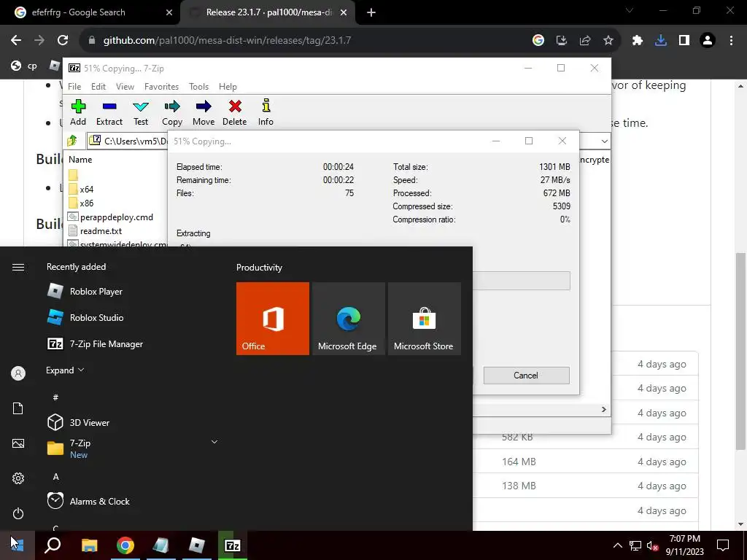Image resolution: width=747 pixels, height=560 pixels.
Task: Click the Extract icon in 7-Zip
Action: click(109, 112)
